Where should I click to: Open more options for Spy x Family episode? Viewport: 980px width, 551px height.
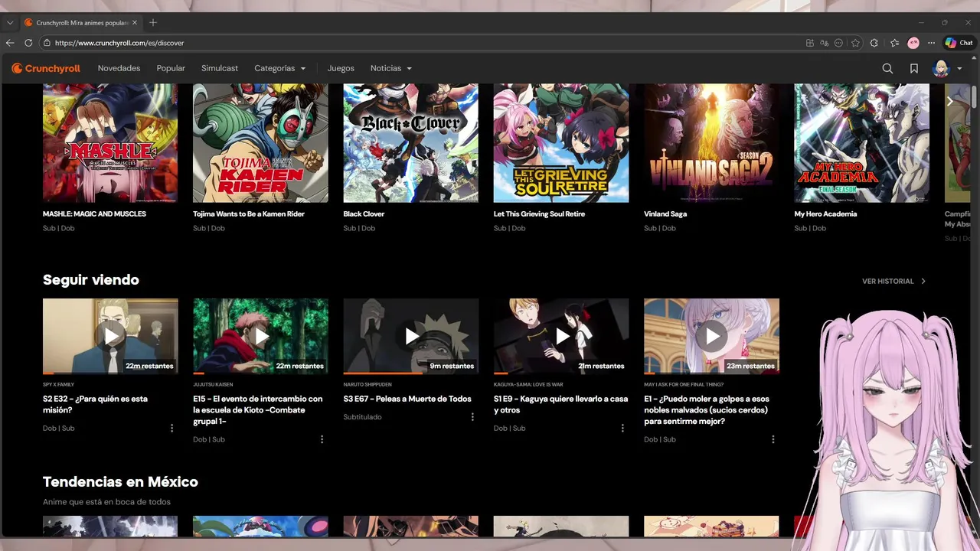click(171, 428)
